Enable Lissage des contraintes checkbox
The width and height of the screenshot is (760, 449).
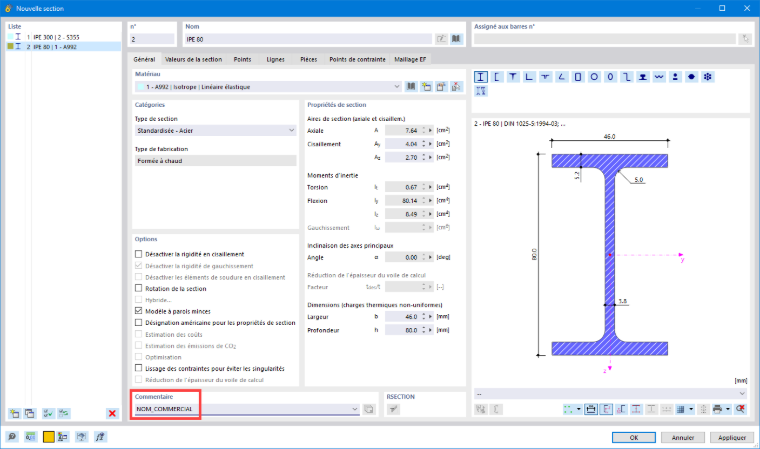[x=139, y=369]
